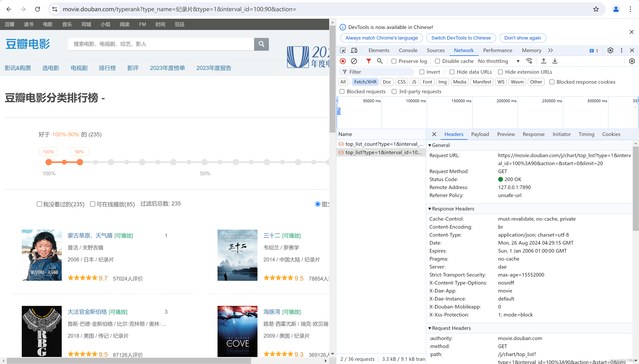Clear the network log

click(354, 61)
